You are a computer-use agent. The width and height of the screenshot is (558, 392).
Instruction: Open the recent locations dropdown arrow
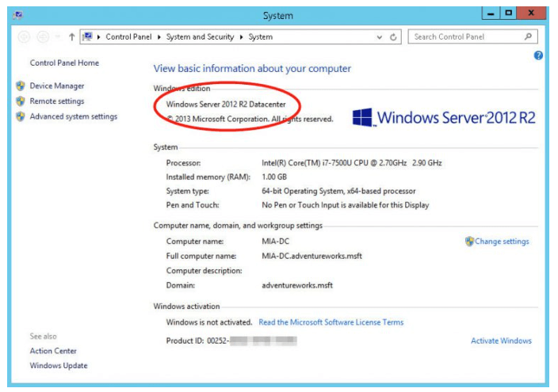(58, 36)
